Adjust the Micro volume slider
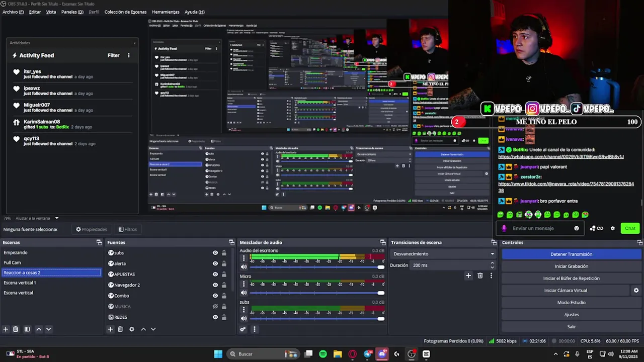This screenshot has height=362, width=644. click(316, 293)
